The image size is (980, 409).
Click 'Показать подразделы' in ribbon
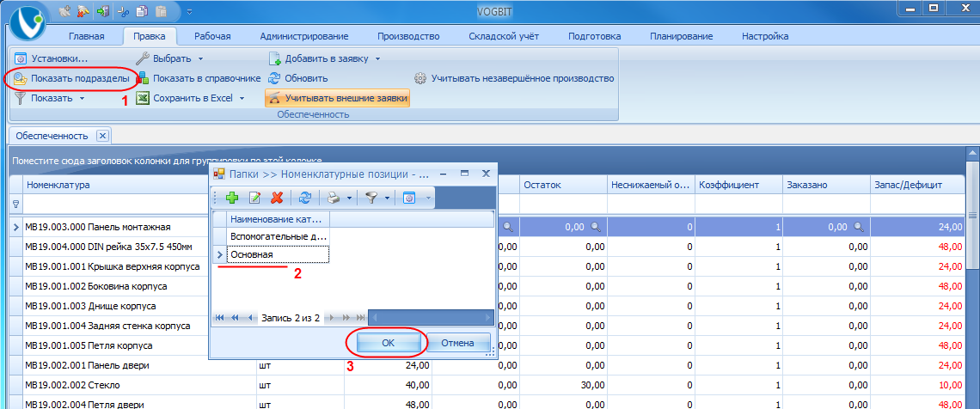71,79
